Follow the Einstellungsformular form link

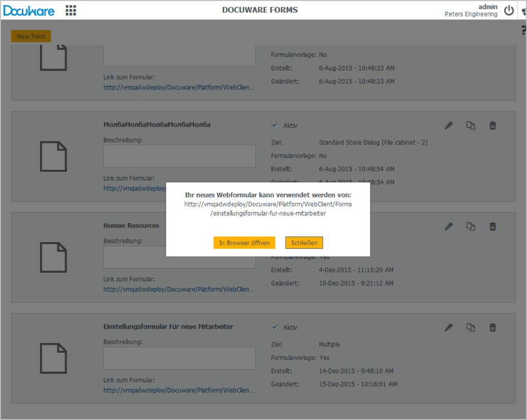tap(178, 390)
